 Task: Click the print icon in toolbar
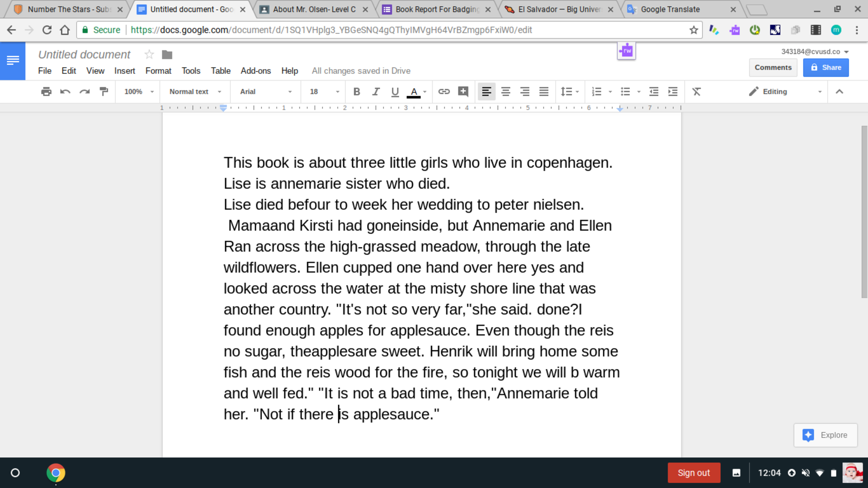click(x=46, y=92)
